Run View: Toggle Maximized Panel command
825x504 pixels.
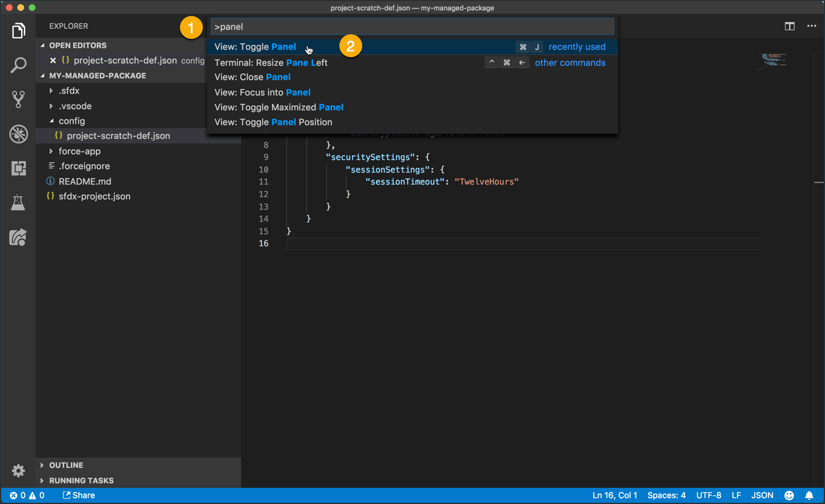412,107
